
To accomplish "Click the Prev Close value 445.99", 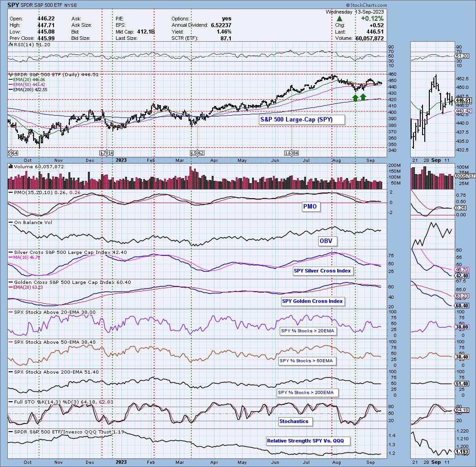I will click(x=46, y=39).
